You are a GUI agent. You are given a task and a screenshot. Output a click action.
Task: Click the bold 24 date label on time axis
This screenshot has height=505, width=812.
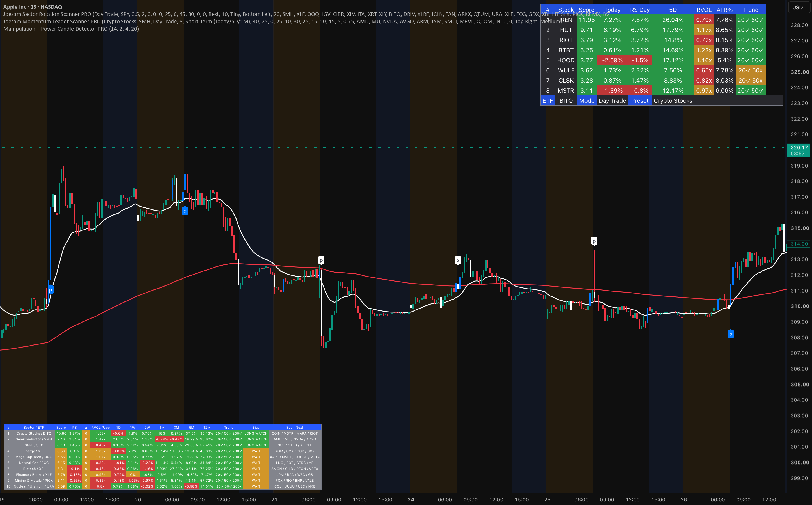coord(411,500)
